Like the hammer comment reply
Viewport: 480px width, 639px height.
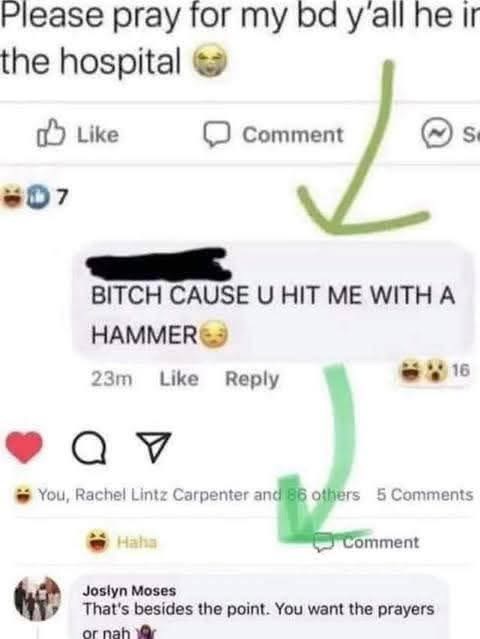179,379
